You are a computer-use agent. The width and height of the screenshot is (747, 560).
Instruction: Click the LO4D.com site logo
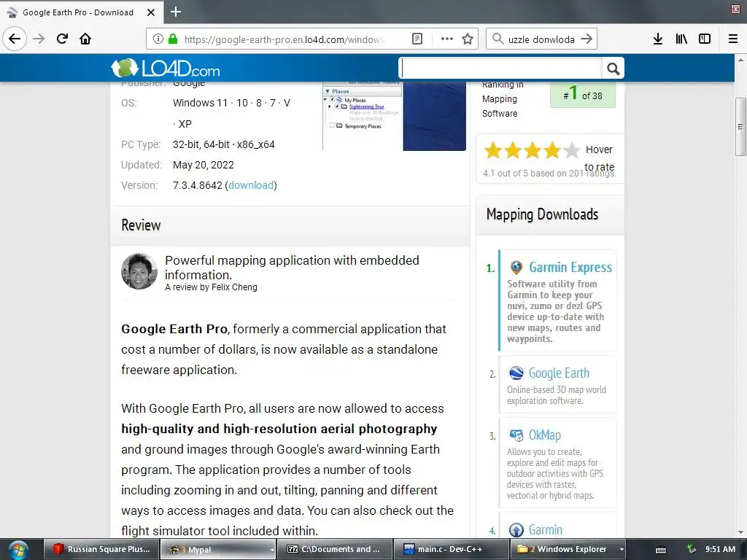tap(166, 69)
